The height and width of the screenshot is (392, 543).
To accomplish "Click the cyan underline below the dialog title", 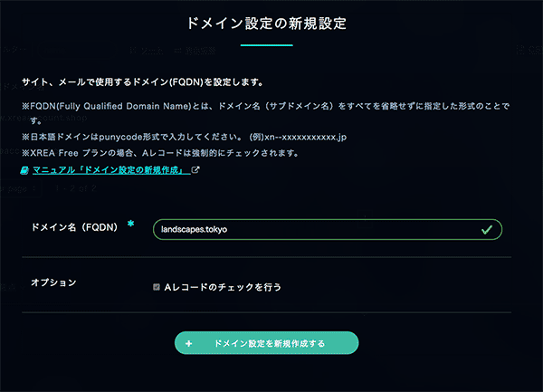I will pyautogui.click(x=267, y=45).
